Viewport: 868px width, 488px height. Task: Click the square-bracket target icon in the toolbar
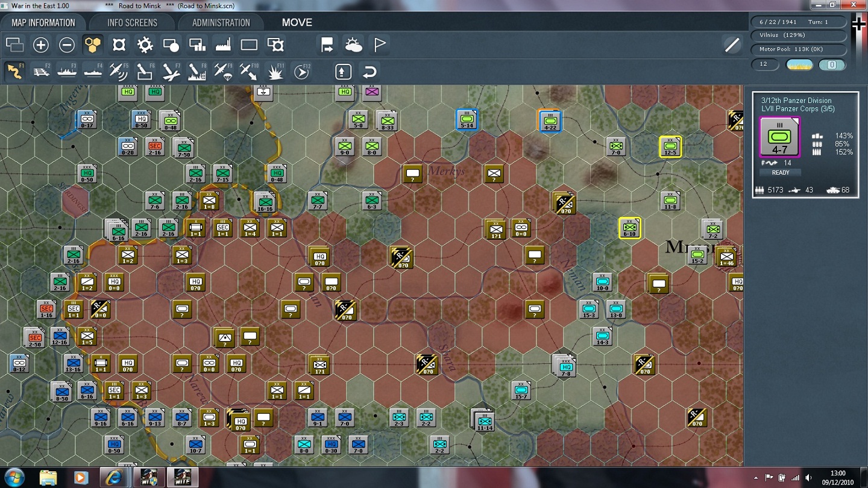(119, 45)
